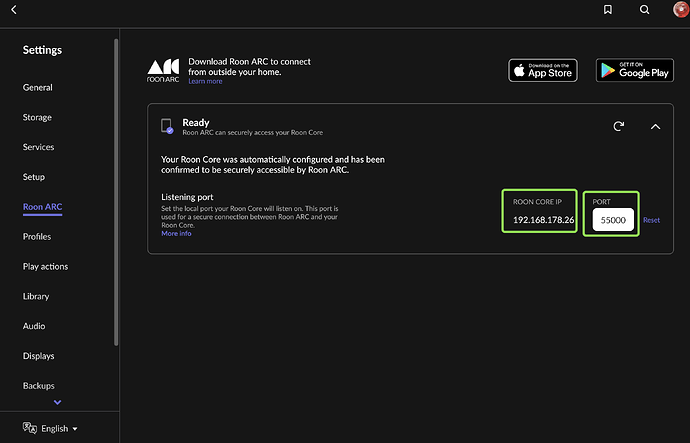This screenshot has width=690, height=443.
Task: Click the Roon Core IP 192.168.178.26
Action: click(543, 220)
